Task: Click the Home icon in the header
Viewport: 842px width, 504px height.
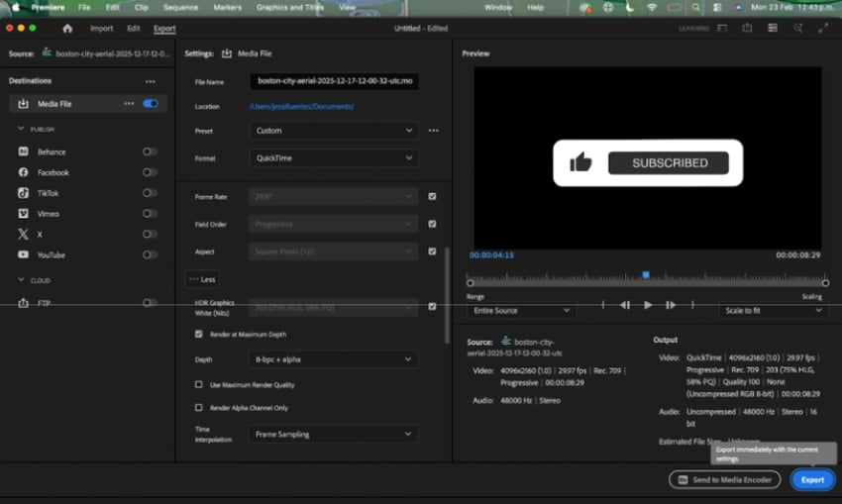Action: (67, 29)
